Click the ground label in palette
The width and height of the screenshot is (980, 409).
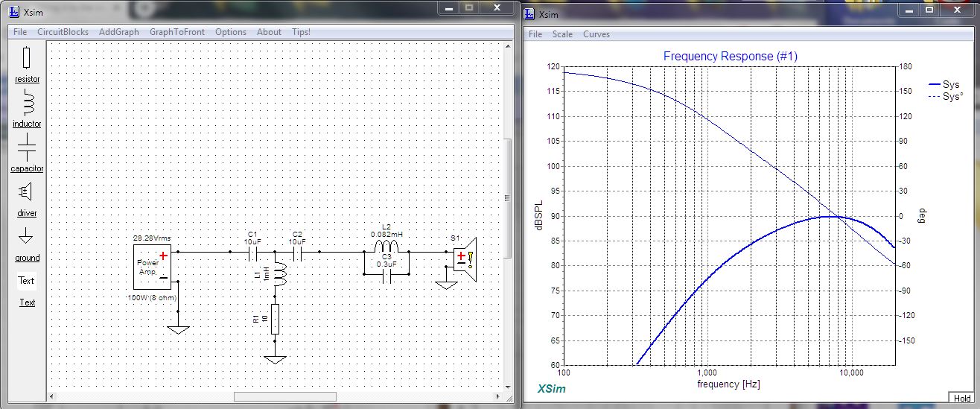27,258
